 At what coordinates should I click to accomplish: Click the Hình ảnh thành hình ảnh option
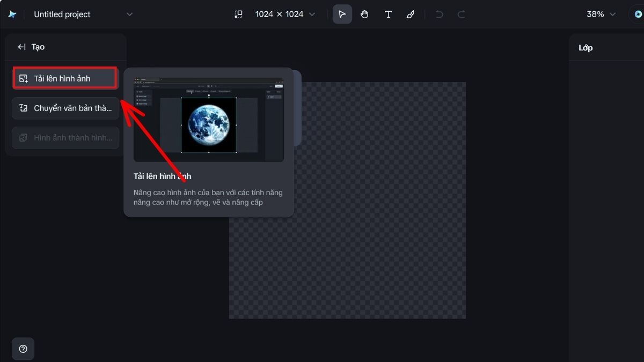click(x=65, y=138)
